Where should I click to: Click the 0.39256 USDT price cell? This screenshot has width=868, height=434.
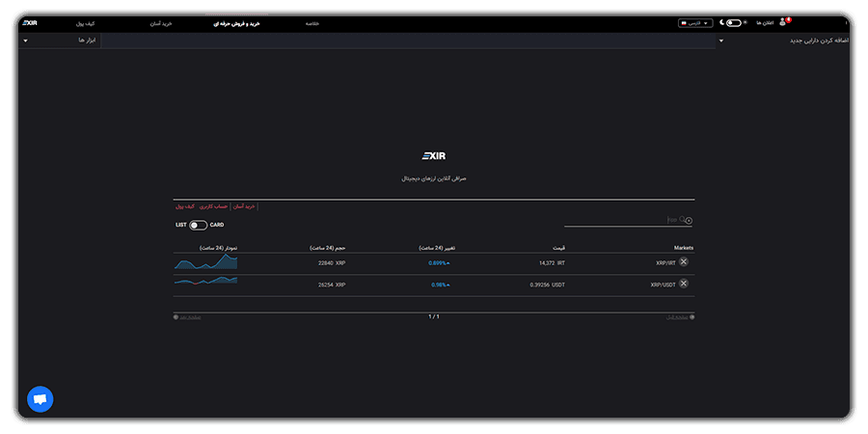click(548, 285)
